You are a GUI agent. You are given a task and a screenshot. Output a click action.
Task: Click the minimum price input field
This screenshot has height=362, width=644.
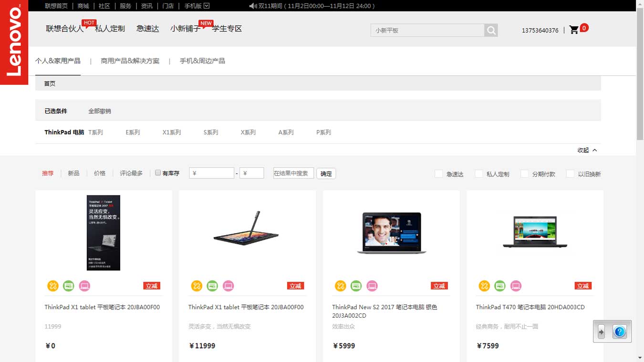211,173
